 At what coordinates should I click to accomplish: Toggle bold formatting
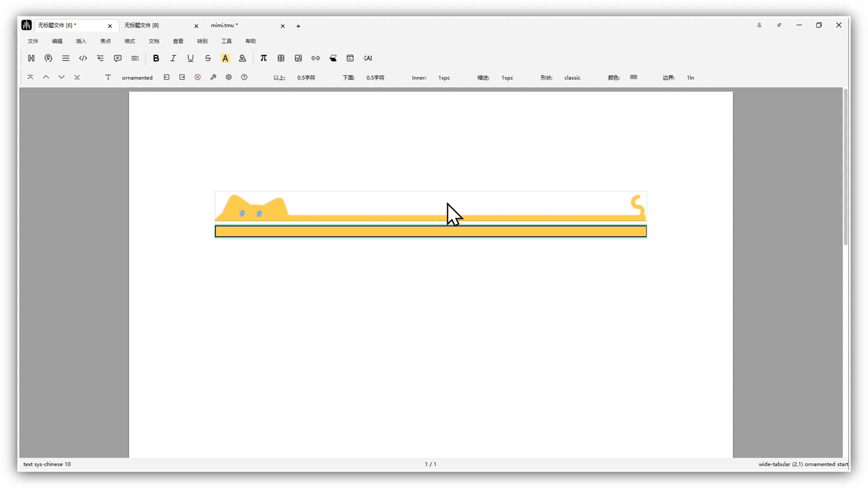click(156, 58)
